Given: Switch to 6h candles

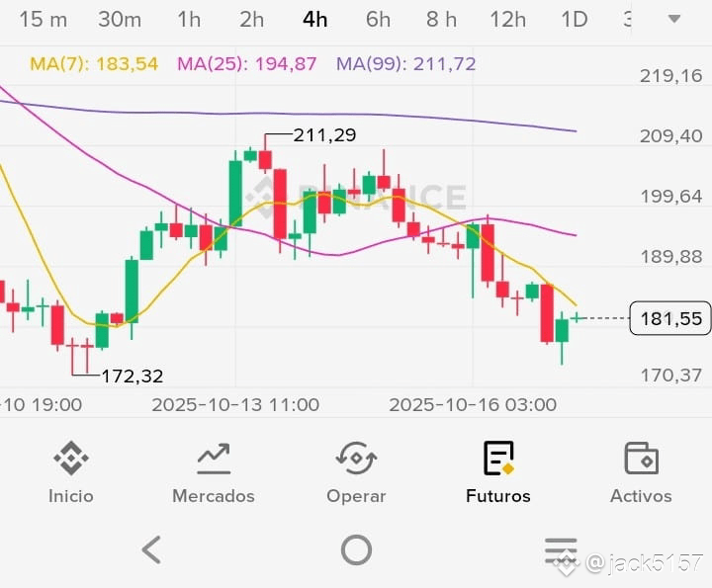Looking at the screenshot, I should pyautogui.click(x=378, y=20).
